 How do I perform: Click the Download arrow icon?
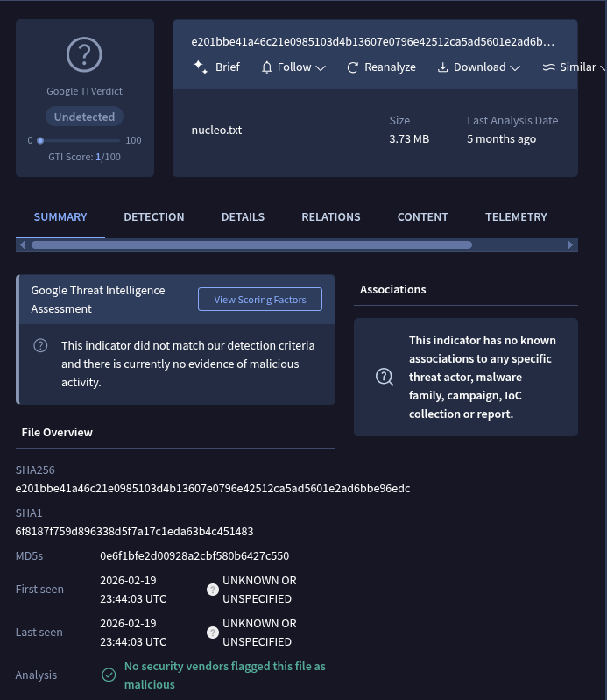[442, 67]
